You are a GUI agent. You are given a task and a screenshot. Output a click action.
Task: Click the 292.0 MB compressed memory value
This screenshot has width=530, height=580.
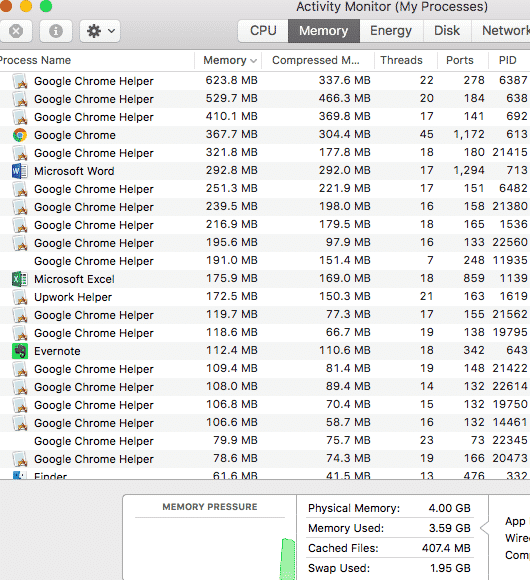click(x=345, y=171)
